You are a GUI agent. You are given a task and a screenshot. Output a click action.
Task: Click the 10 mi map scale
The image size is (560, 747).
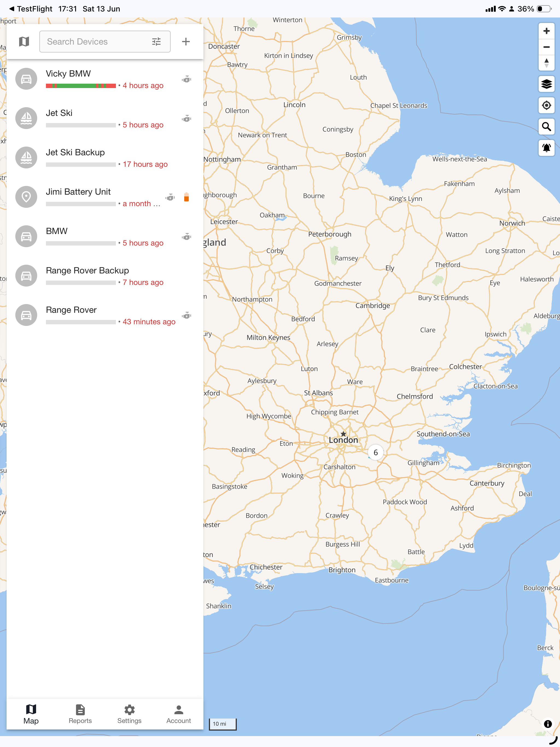(x=223, y=724)
